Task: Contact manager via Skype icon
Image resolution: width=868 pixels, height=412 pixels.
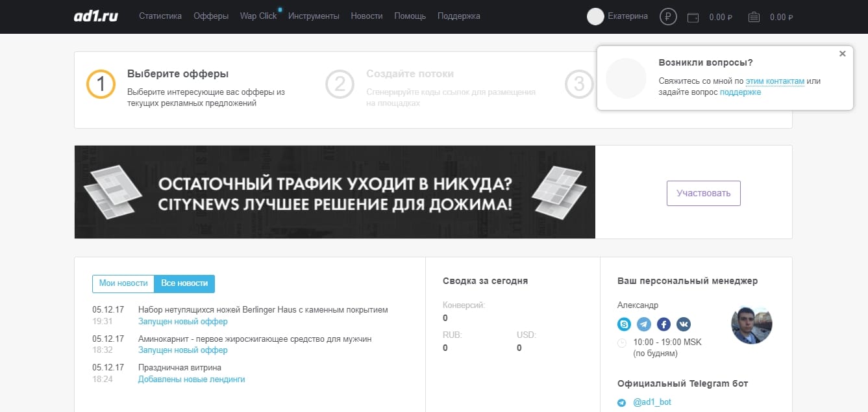Action: (625, 324)
